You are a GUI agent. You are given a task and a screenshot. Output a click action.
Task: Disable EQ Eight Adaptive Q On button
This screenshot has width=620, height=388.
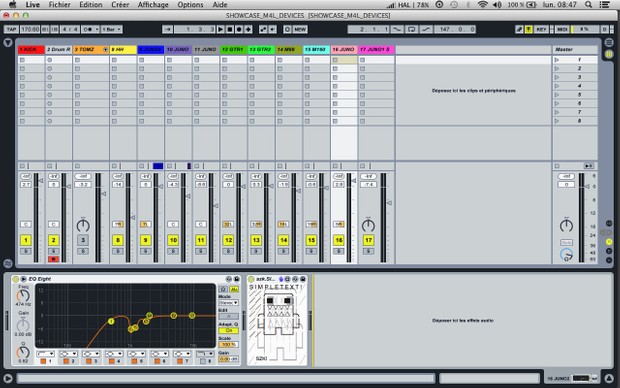pos(229,331)
